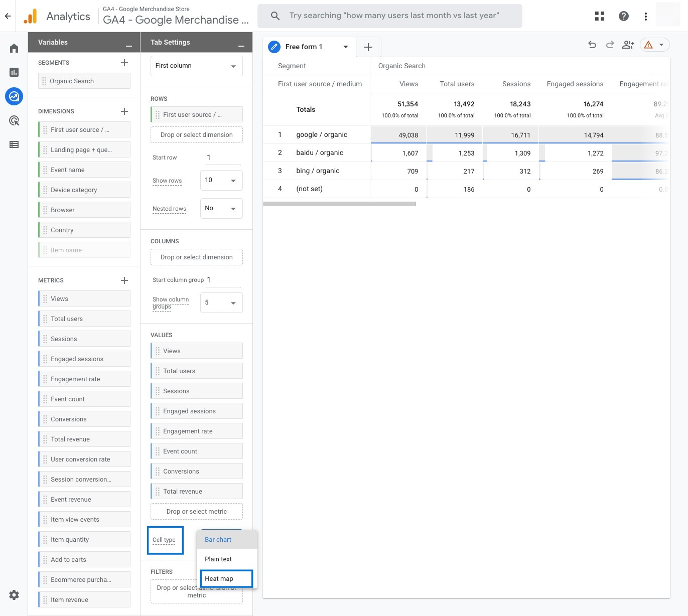This screenshot has height=616, width=688.
Task: Select User conversion rate metric
Action: pos(84,459)
